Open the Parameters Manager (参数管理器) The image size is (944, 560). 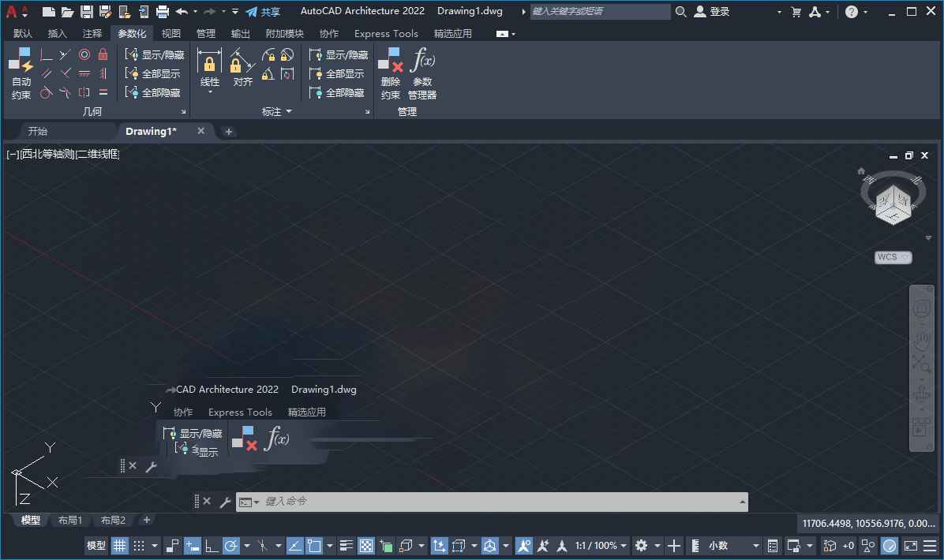pos(422,73)
